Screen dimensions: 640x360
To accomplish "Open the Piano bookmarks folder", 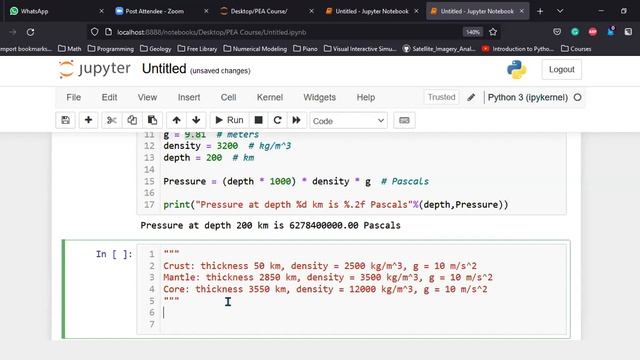I will pos(305,49).
